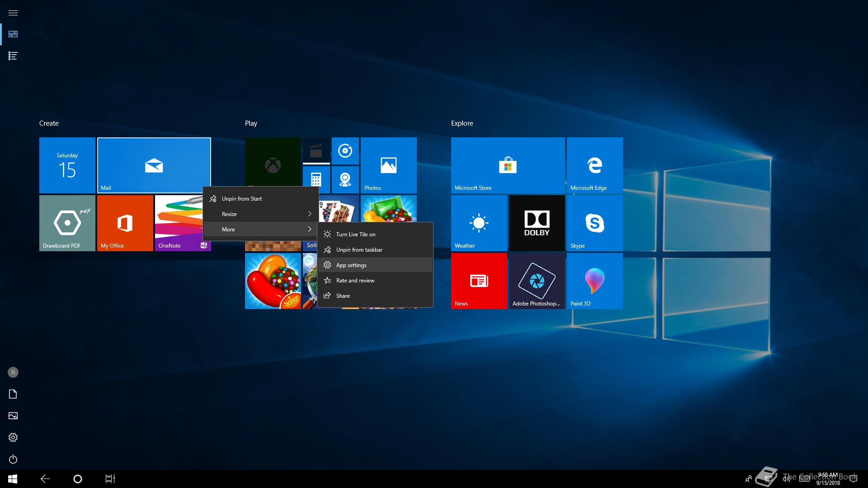Open Settings gear in Start sidebar
The height and width of the screenshot is (488, 868).
(x=13, y=437)
